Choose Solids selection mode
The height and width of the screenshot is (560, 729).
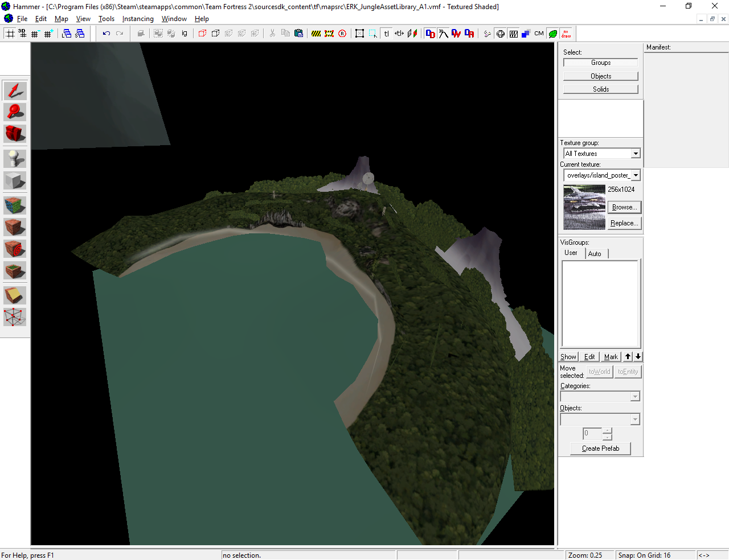point(601,89)
